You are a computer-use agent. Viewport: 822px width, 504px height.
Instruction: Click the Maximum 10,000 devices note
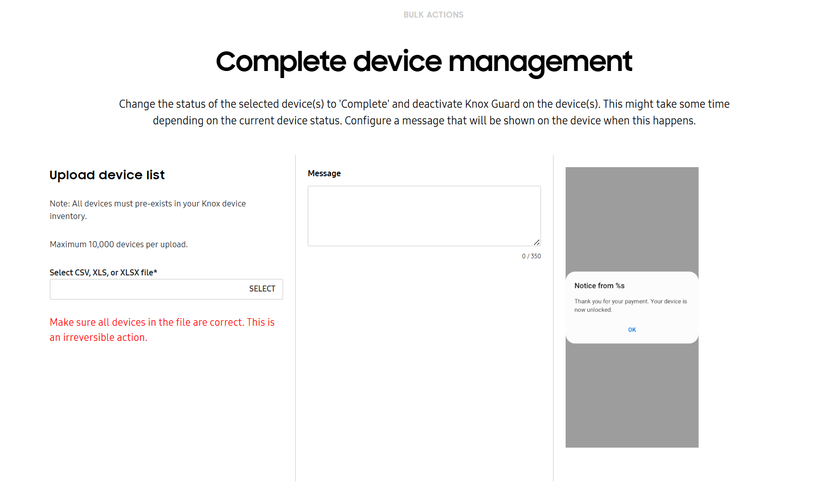(x=118, y=244)
